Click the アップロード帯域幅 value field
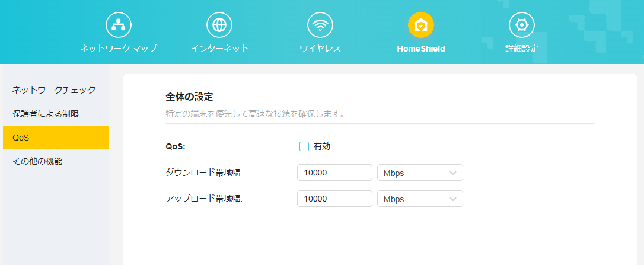Image resolution: width=644 pixels, height=265 pixels. [x=334, y=199]
